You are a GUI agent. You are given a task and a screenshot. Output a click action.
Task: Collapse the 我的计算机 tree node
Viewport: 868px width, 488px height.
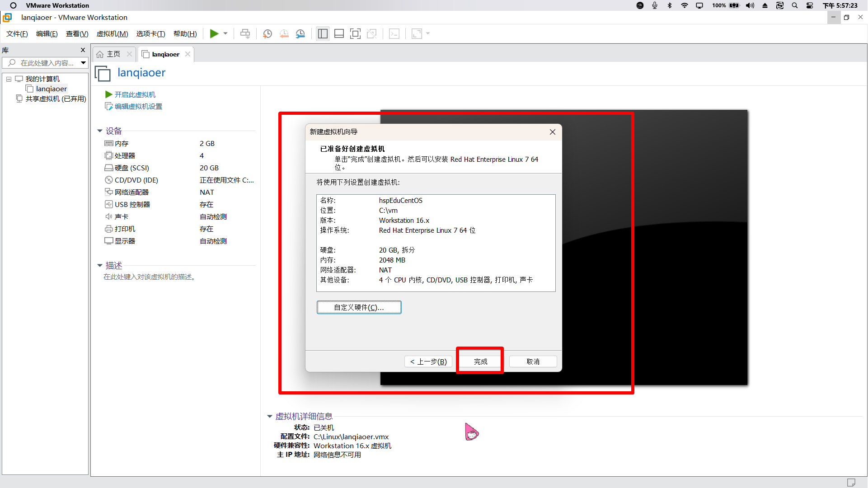(x=9, y=79)
